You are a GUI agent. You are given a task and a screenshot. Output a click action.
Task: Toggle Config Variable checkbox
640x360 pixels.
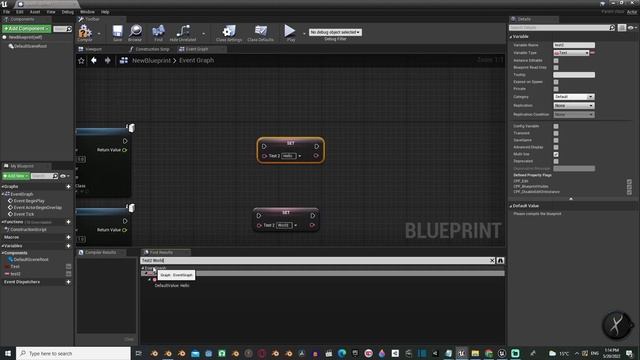tap(556, 126)
